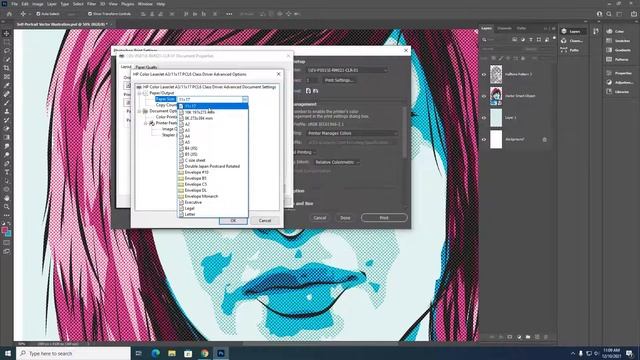Image resolution: width=640 pixels, height=360 pixels.
Task: Open Google Chrome from taskbar
Action: tap(204, 353)
